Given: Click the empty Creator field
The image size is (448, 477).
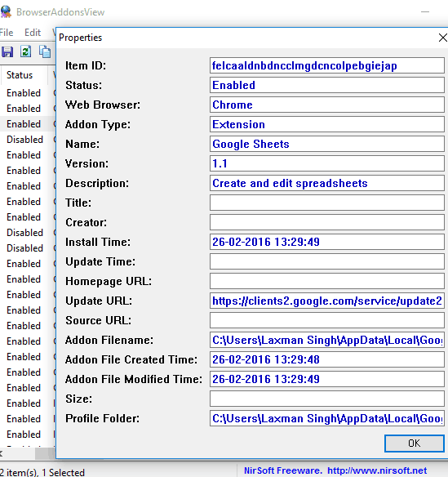Looking at the screenshot, I should coord(327,222).
